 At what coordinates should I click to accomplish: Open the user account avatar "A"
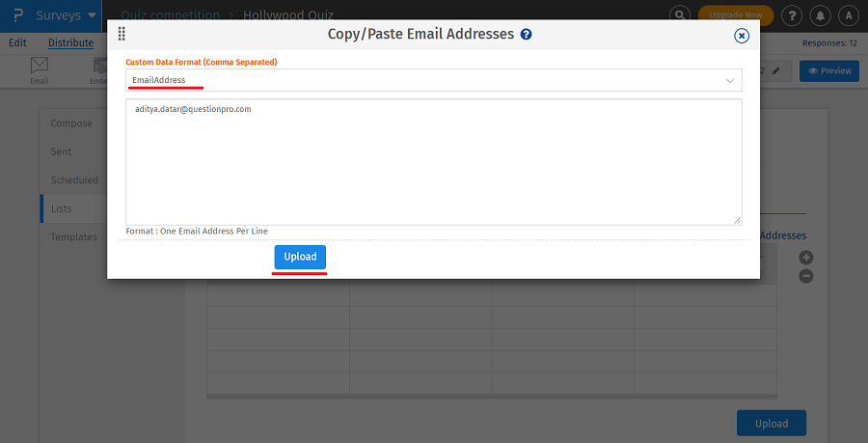pyautogui.click(x=849, y=15)
